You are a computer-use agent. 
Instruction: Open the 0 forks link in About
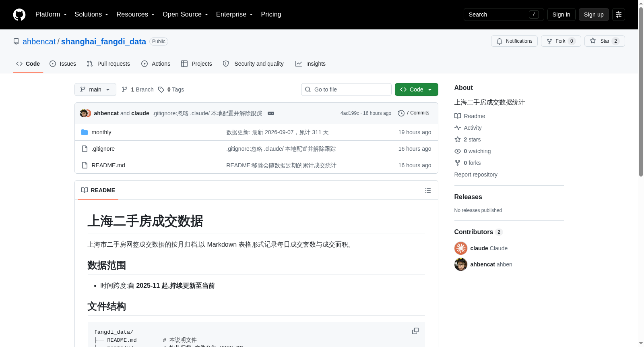[468, 163]
